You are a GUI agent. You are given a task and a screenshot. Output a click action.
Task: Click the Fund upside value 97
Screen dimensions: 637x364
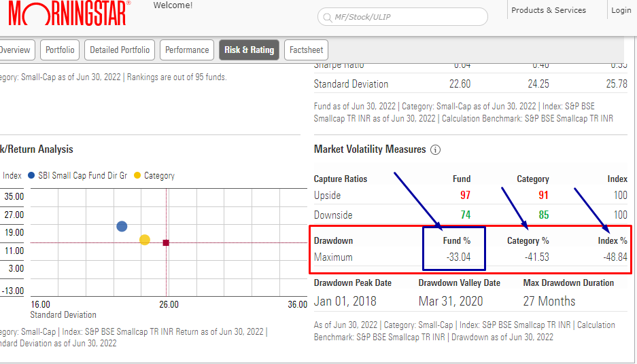coord(465,195)
